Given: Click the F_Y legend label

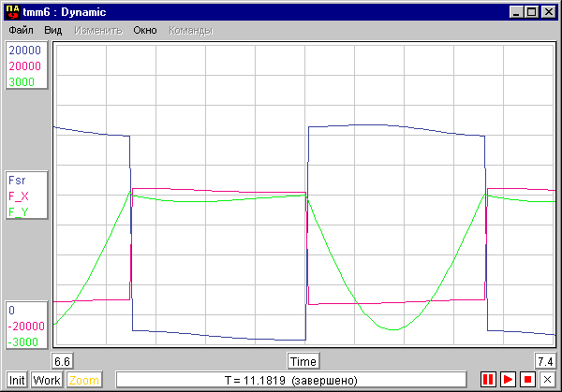Looking at the screenshot, I should point(19,211).
